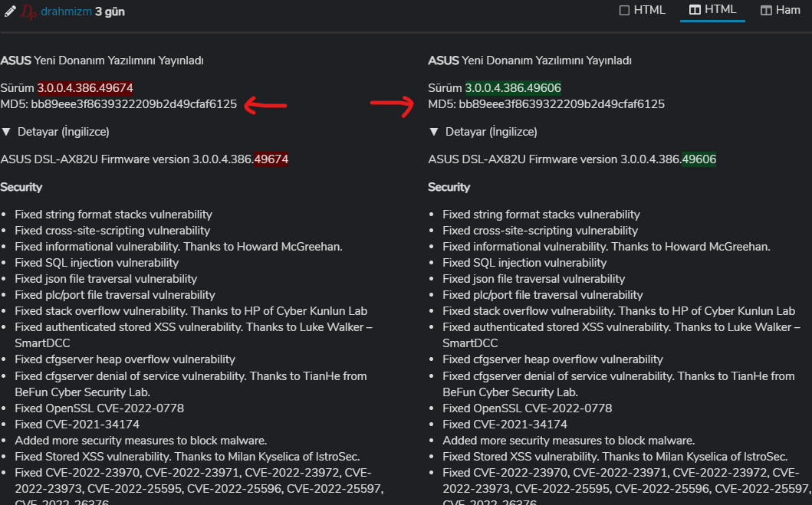The image size is (812, 505).
Task: Click the drahmizm user avatar
Action: coord(28,11)
